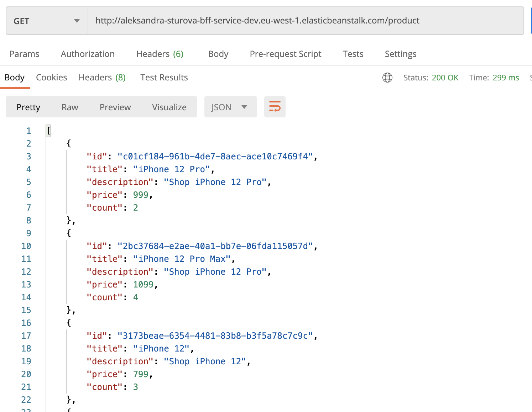The image size is (532, 412).
Task: Click id value 2bc37684-e2ae-40a1-bb7e-06fda115057d
Action: tap(215, 246)
